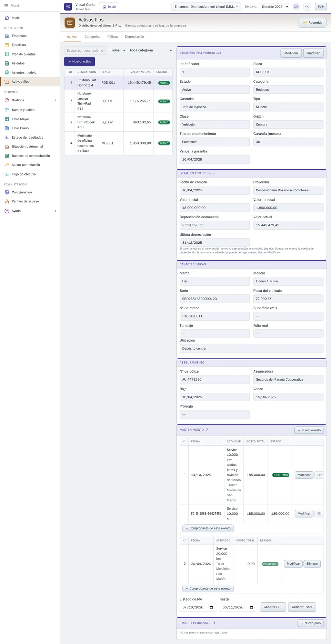Click the Nuevo paro button

[311, 623]
